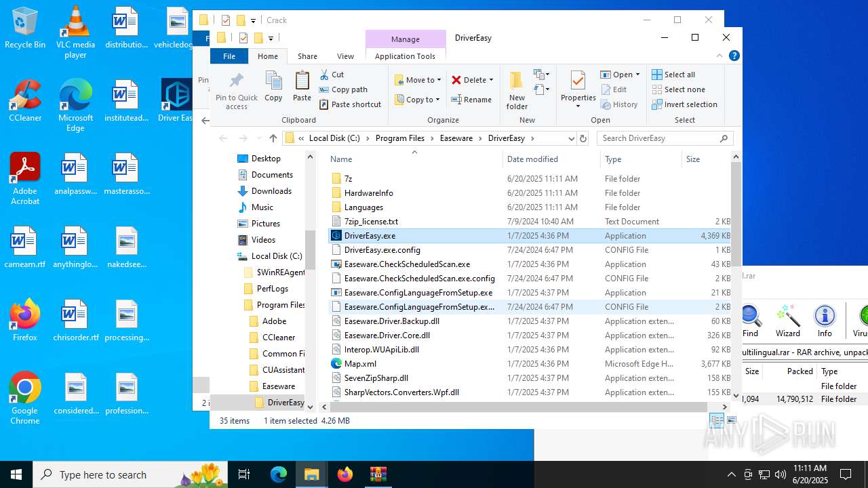The image size is (868, 488).
Task: Click the Paste ribbon icon
Action: (302, 81)
